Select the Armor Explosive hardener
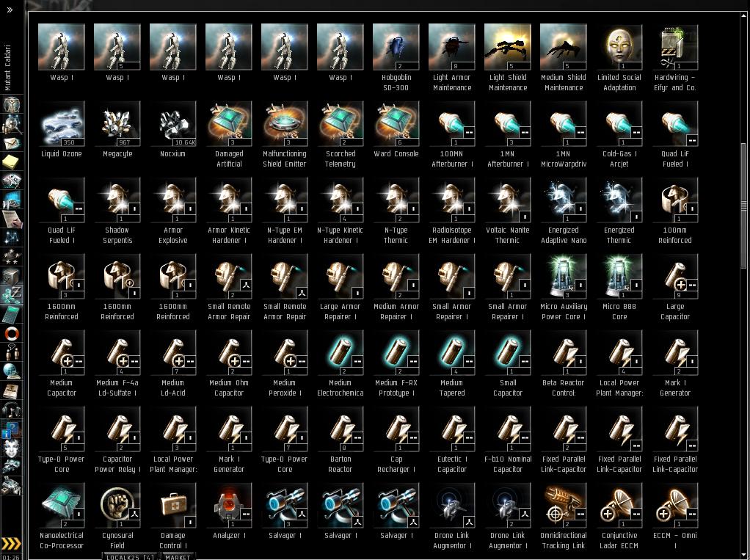 172,211
